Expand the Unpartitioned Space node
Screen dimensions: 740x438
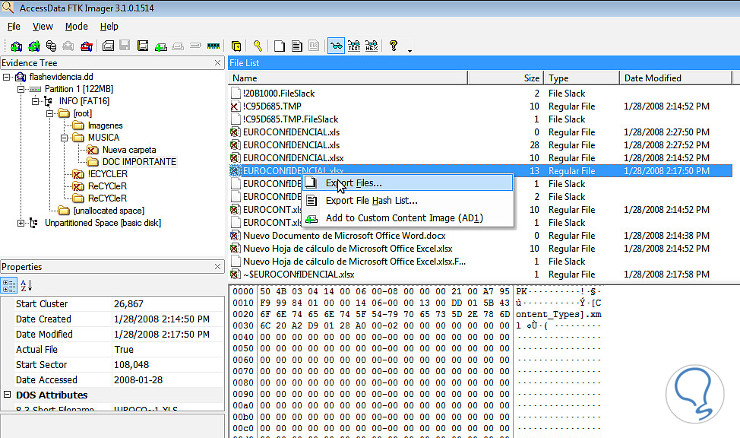21,223
